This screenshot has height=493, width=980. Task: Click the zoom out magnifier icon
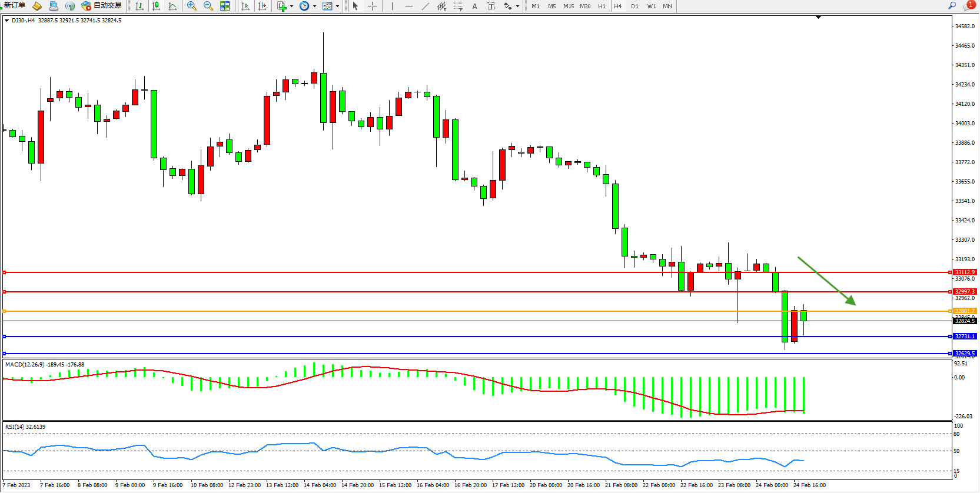point(208,6)
